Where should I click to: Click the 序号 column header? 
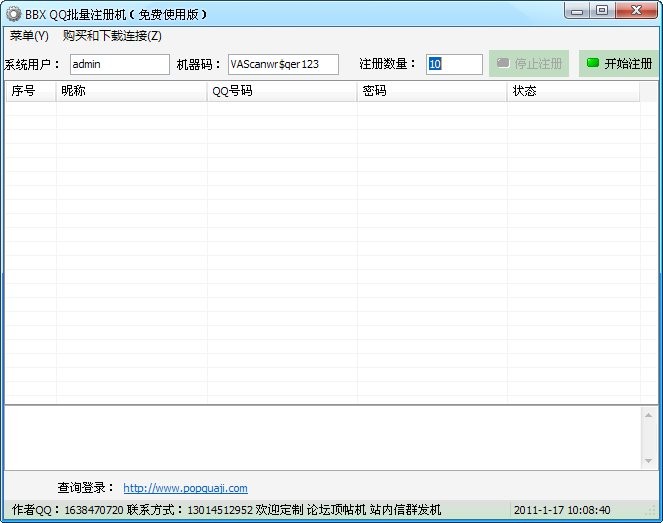coord(31,91)
